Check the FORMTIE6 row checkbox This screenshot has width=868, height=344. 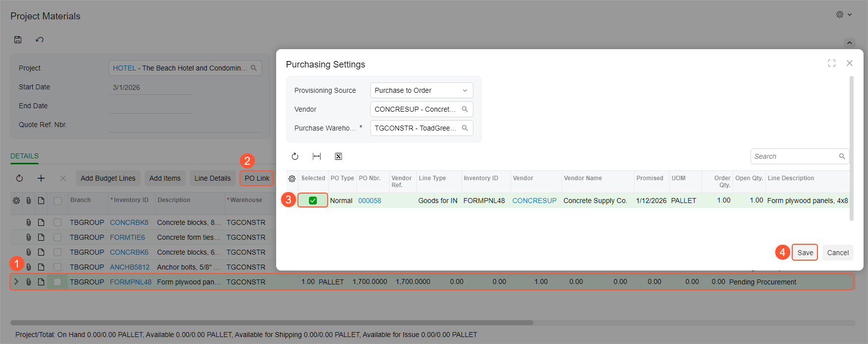click(x=58, y=237)
